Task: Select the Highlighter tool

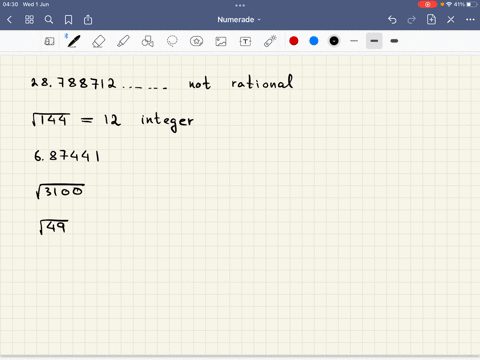Action: click(x=123, y=41)
